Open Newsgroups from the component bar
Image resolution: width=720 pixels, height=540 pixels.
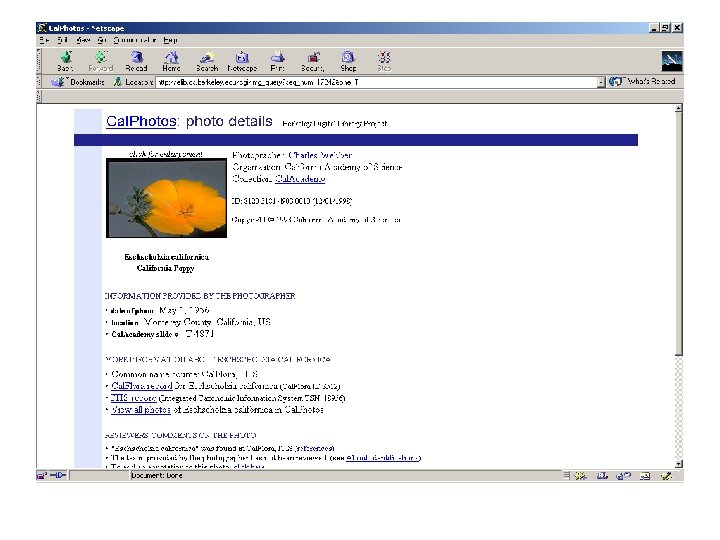click(x=623, y=476)
